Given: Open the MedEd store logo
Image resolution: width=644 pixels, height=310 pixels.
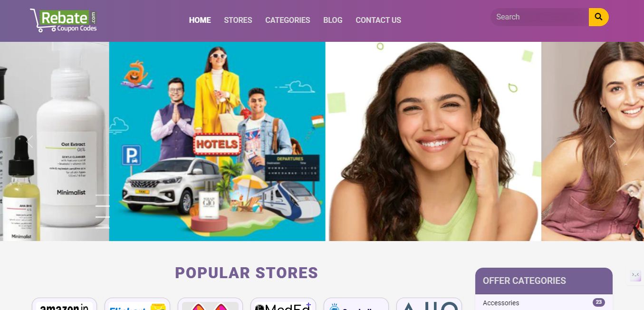Looking at the screenshot, I should click(283, 304).
